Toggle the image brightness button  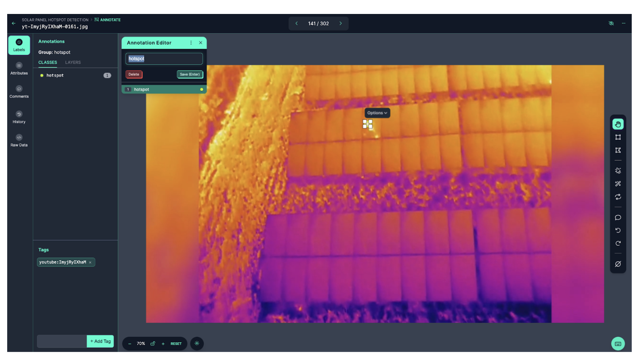pyautogui.click(x=197, y=344)
